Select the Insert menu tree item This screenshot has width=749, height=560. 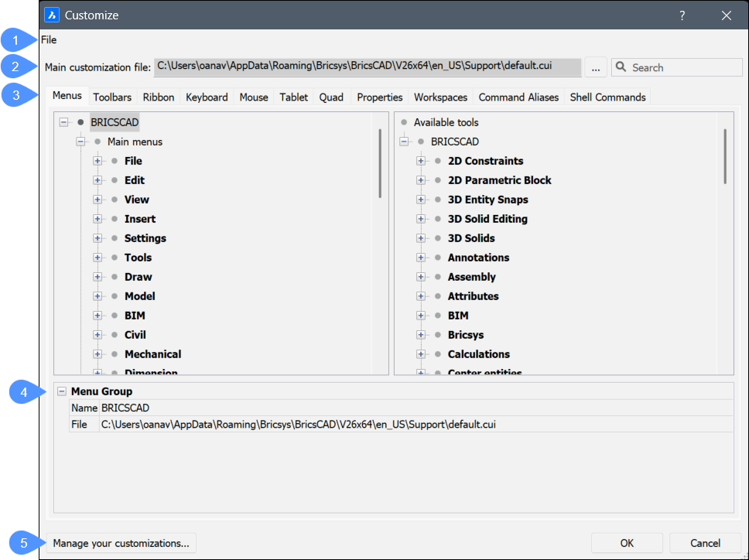(140, 219)
